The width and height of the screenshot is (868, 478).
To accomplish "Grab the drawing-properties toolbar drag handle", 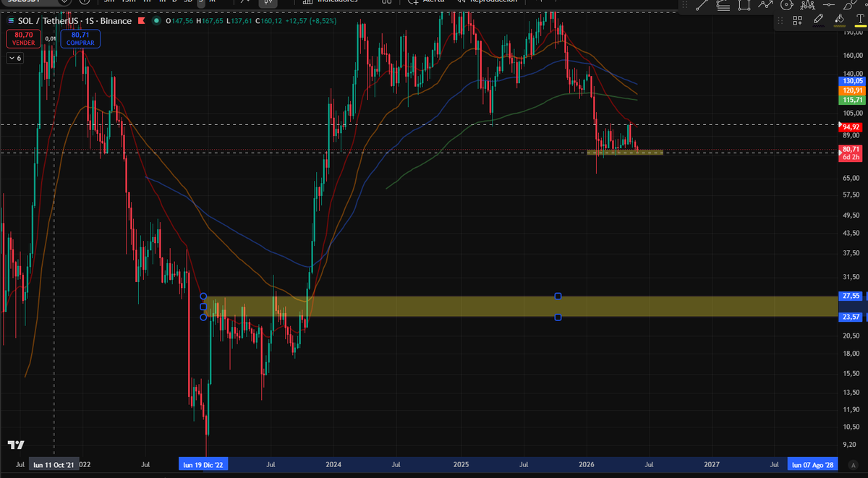I will point(780,20).
